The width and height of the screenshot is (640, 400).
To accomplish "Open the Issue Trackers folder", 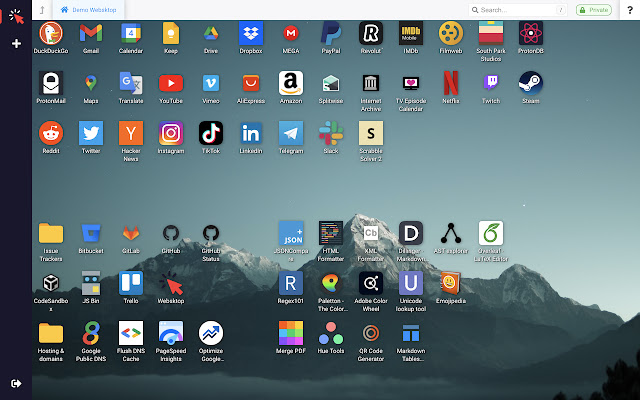I will 51,233.
